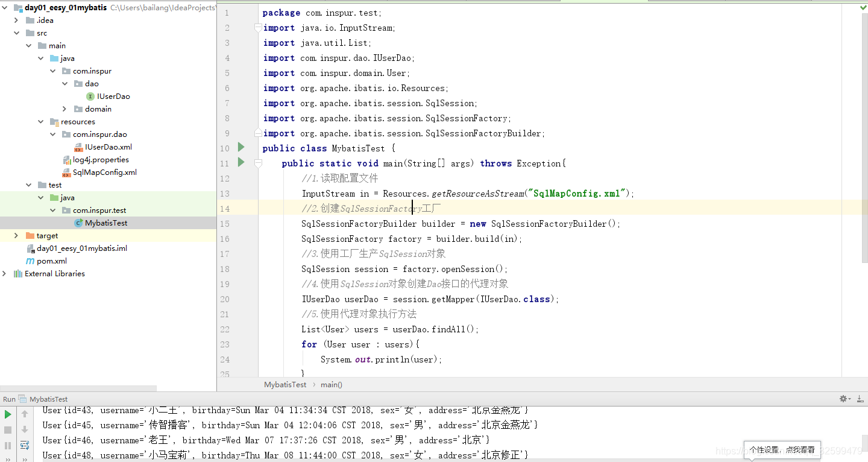Fold the import block at line 2

[x=258, y=28]
